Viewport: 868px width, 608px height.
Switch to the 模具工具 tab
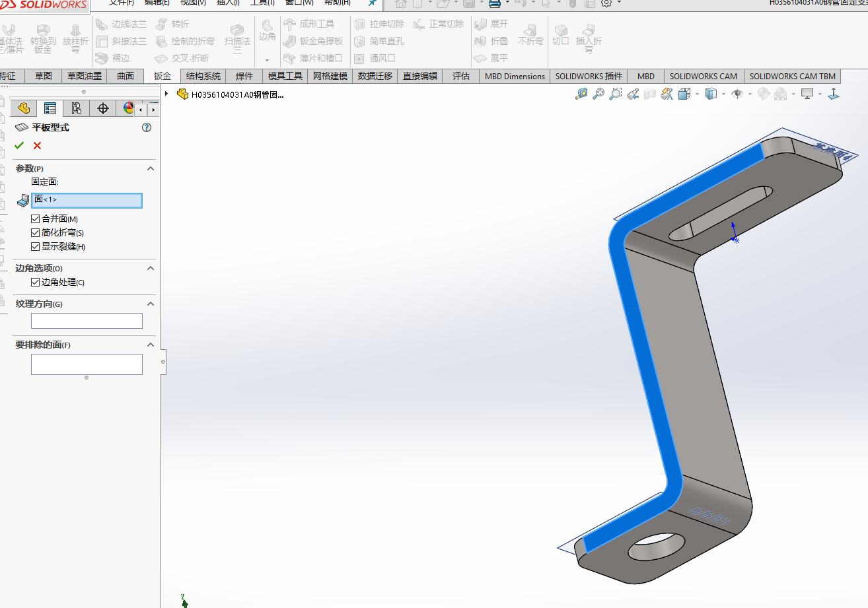pyautogui.click(x=285, y=76)
